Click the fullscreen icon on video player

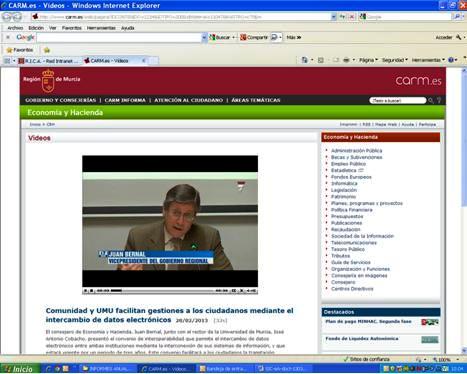tap(234, 291)
